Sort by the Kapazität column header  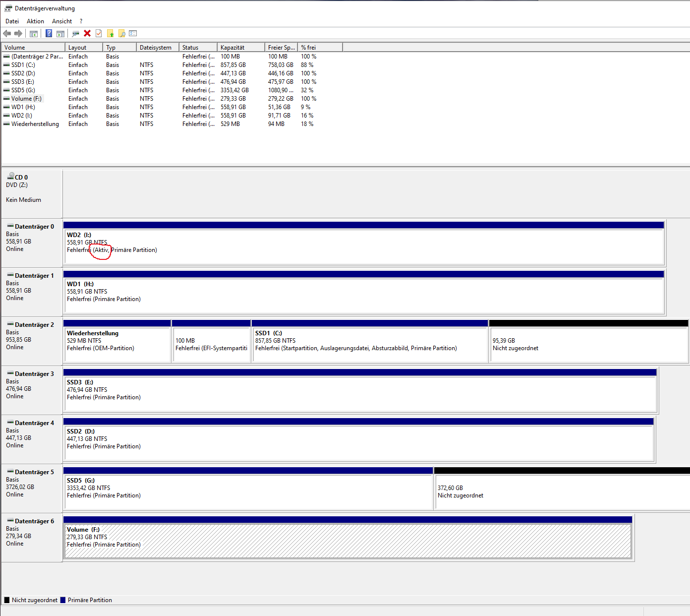coord(241,48)
